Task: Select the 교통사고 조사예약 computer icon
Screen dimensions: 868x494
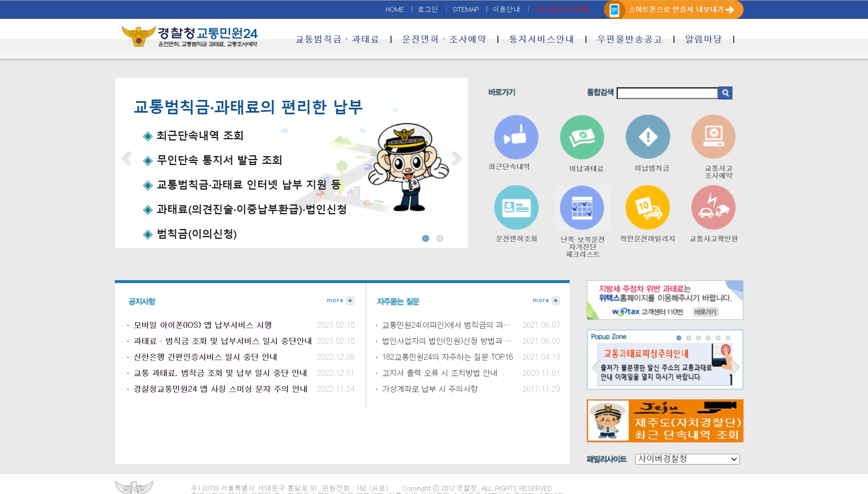Action: click(x=713, y=137)
